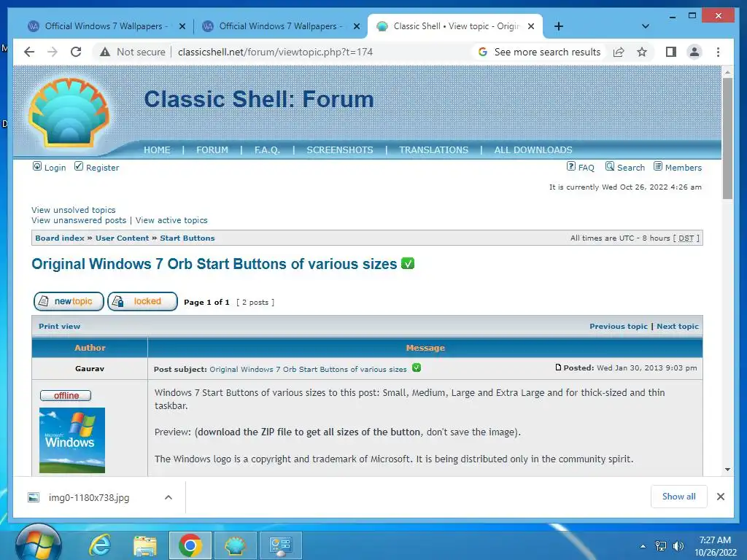Screen dimensions: 747x560
Task: Open the Chrome profile avatar menu
Action: pyautogui.click(x=694, y=52)
